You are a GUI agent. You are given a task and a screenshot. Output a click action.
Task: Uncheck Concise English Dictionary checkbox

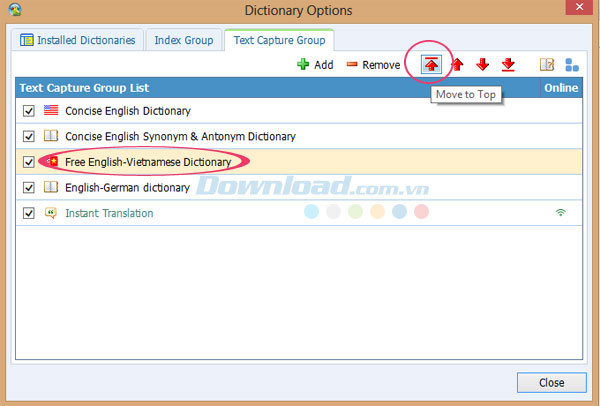28,111
